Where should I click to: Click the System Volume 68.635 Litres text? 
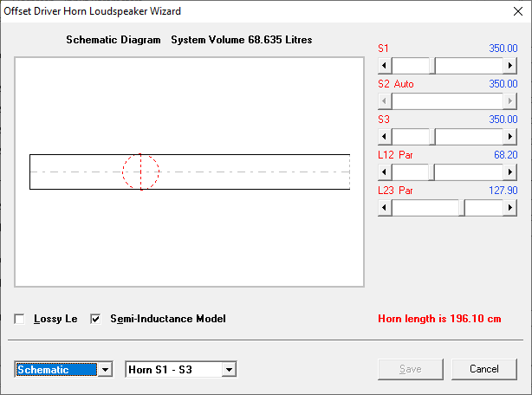[x=242, y=40]
